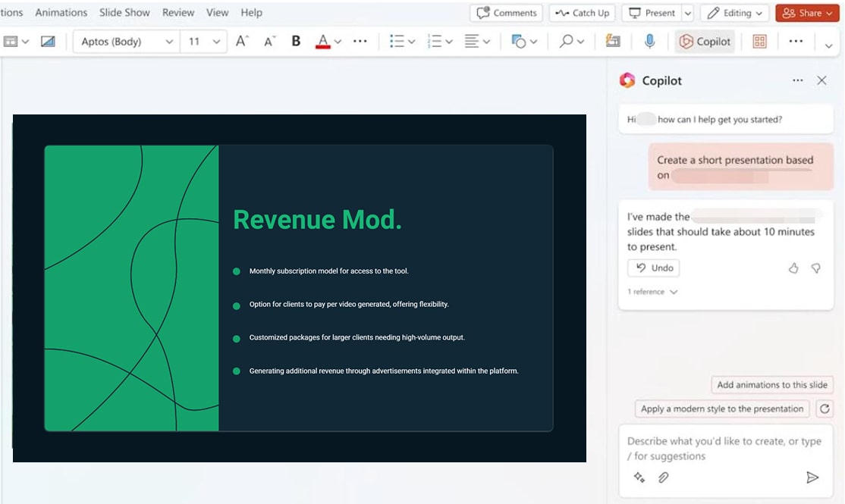This screenshot has width=845, height=504.
Task: Undo Copilot's generated slides
Action: tap(654, 268)
